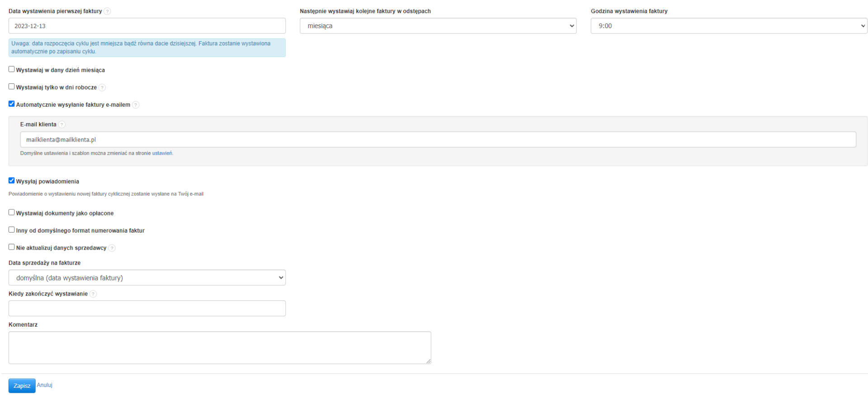
Task: Click the blue warning notice about cycle start date
Action: 147,48
